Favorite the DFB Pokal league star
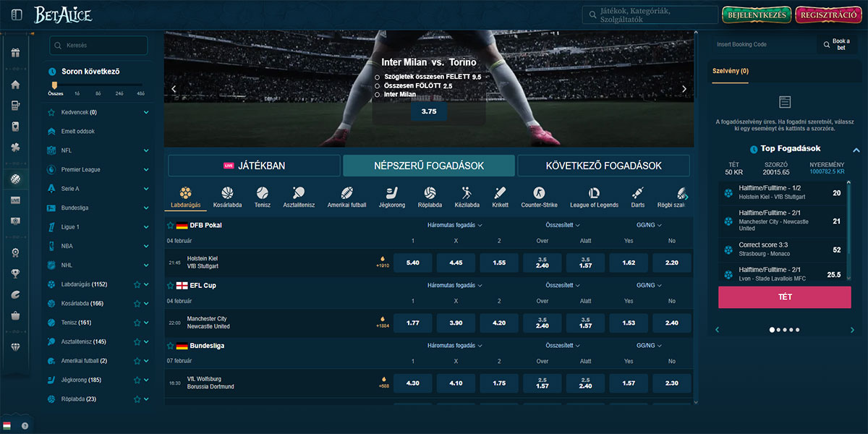 click(x=171, y=225)
